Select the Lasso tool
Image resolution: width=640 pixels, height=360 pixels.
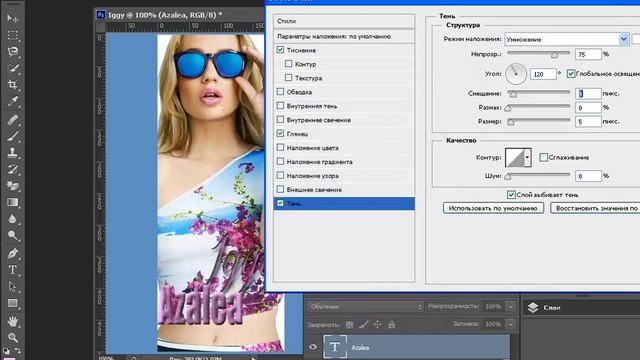(13, 52)
